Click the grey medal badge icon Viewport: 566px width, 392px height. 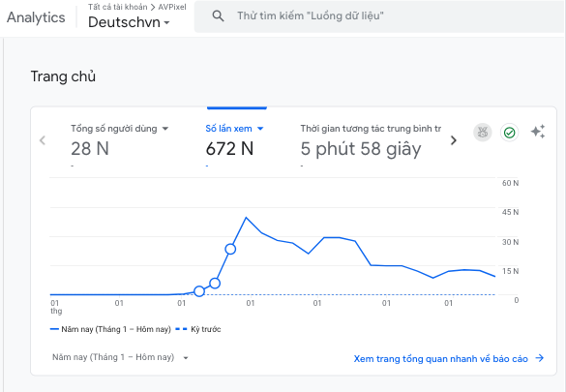click(x=482, y=133)
